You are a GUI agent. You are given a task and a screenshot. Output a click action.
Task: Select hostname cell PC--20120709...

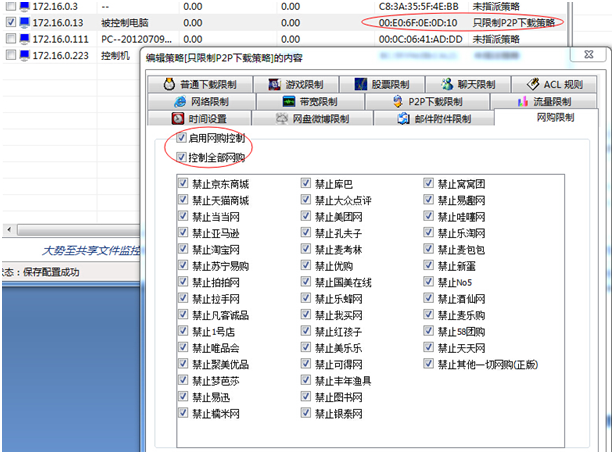coord(136,39)
